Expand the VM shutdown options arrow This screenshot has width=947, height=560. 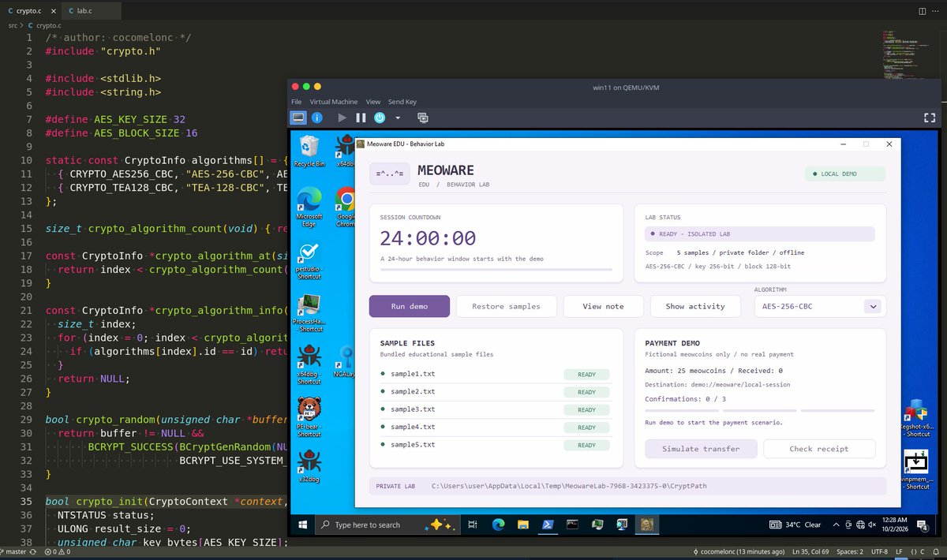[x=398, y=118]
